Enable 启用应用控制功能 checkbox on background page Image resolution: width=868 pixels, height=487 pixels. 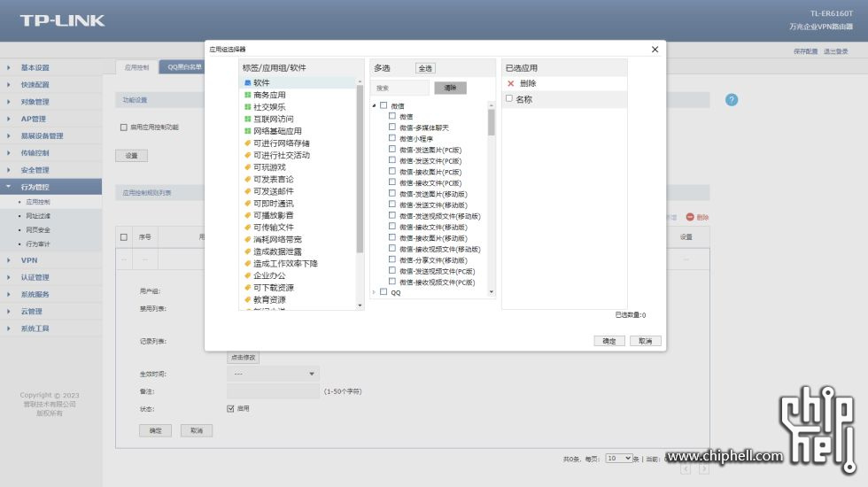pyautogui.click(x=123, y=128)
